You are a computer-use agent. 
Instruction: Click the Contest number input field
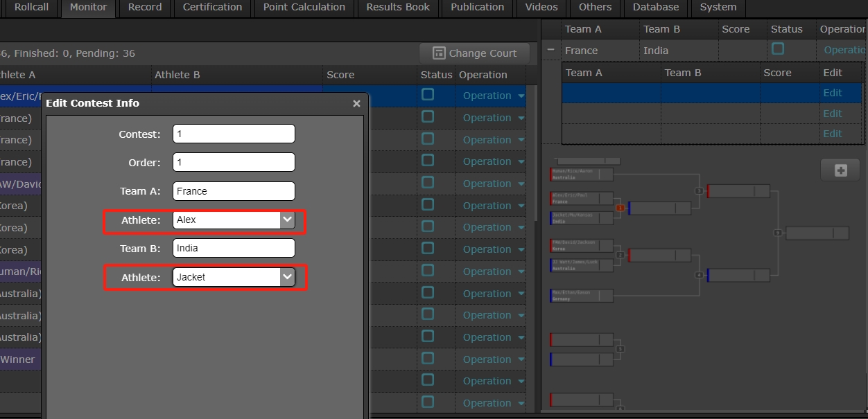tap(234, 134)
